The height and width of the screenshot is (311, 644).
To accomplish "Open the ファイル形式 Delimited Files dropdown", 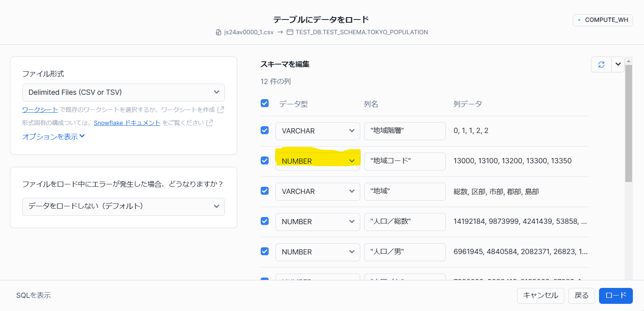I will tap(123, 92).
